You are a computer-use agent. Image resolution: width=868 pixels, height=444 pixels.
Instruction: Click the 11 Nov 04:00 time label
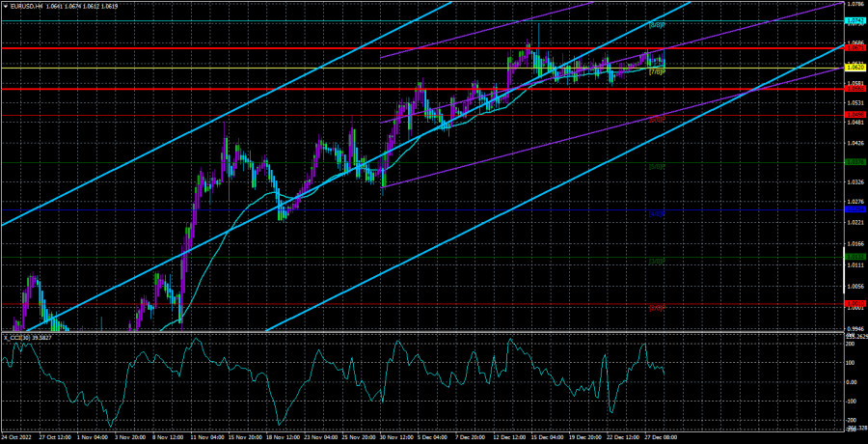[x=205, y=436]
